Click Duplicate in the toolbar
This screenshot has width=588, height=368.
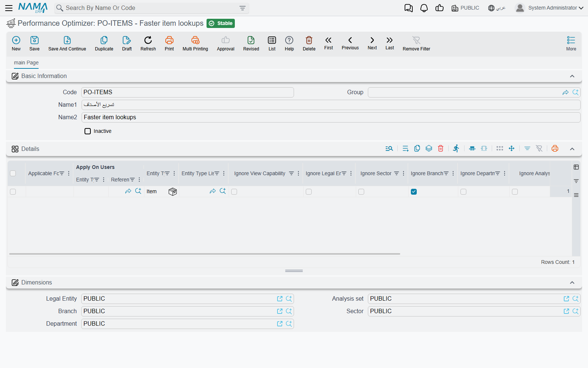click(104, 43)
